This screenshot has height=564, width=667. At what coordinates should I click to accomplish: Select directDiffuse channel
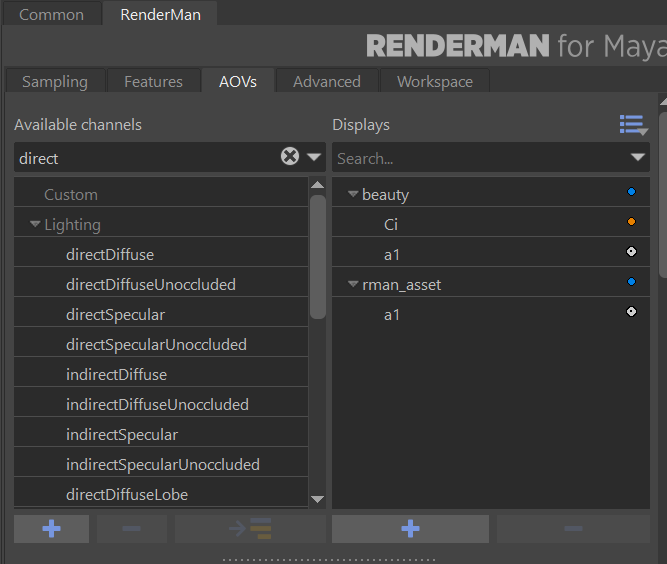pos(161,254)
